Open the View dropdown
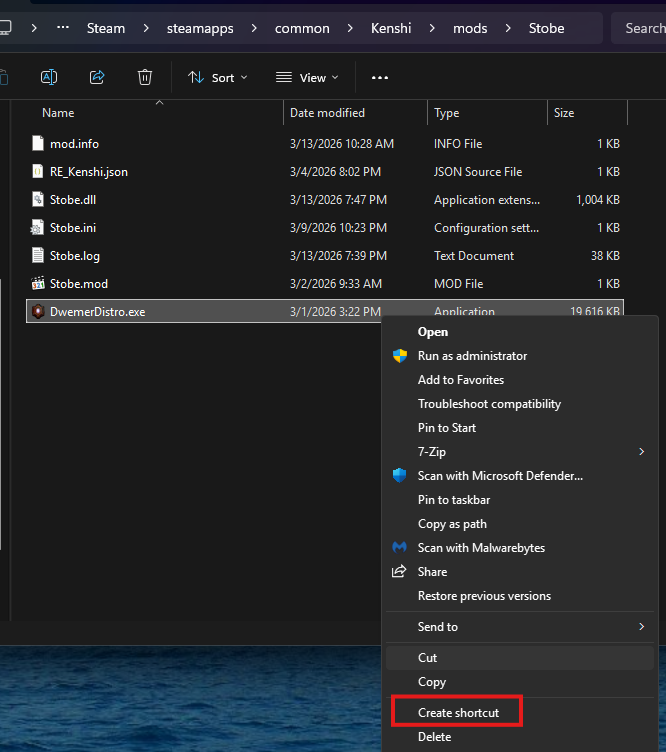Screen dimensions: 666x752 click(x=307, y=77)
